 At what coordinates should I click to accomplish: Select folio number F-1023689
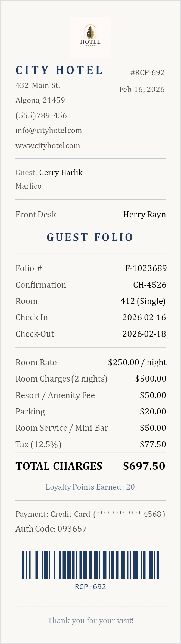(x=146, y=268)
